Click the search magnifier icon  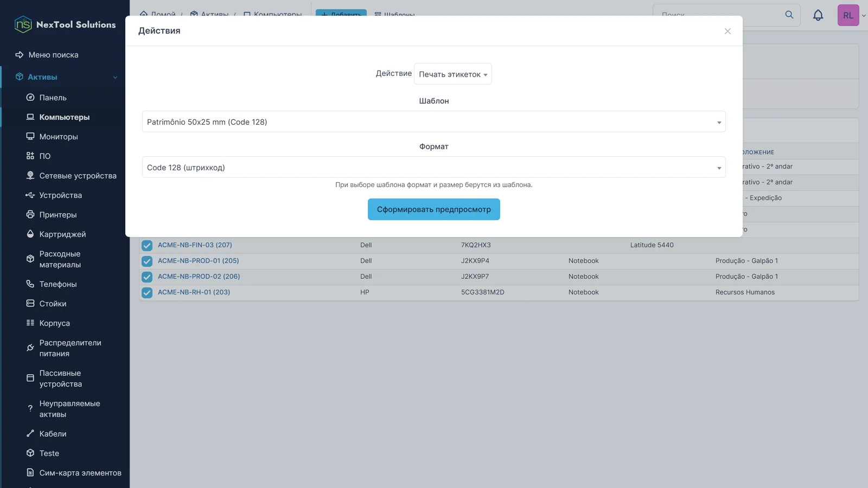tap(789, 15)
